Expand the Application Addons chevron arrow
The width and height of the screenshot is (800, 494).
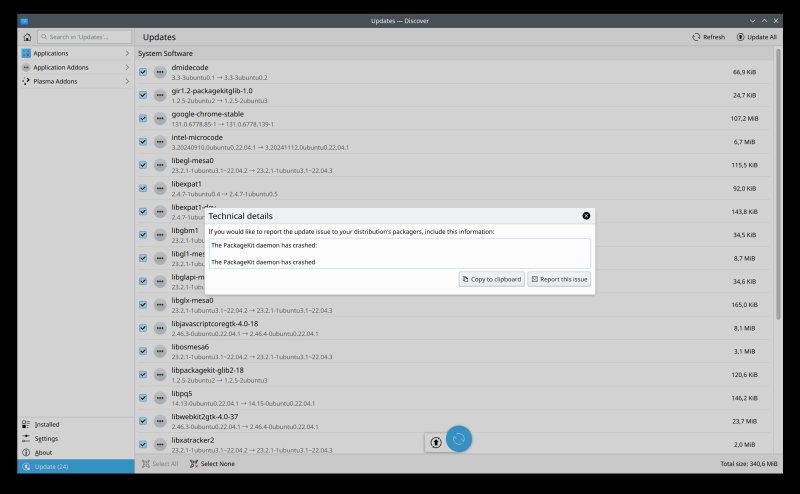[127, 67]
